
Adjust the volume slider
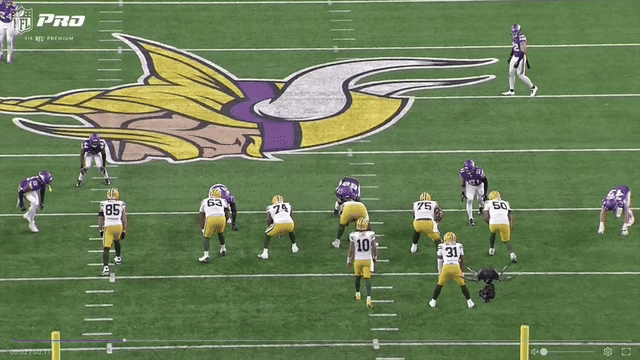568,351
